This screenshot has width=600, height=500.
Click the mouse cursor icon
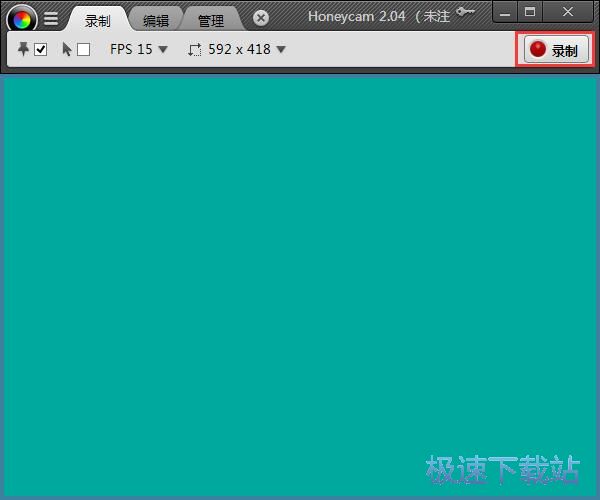[67, 49]
